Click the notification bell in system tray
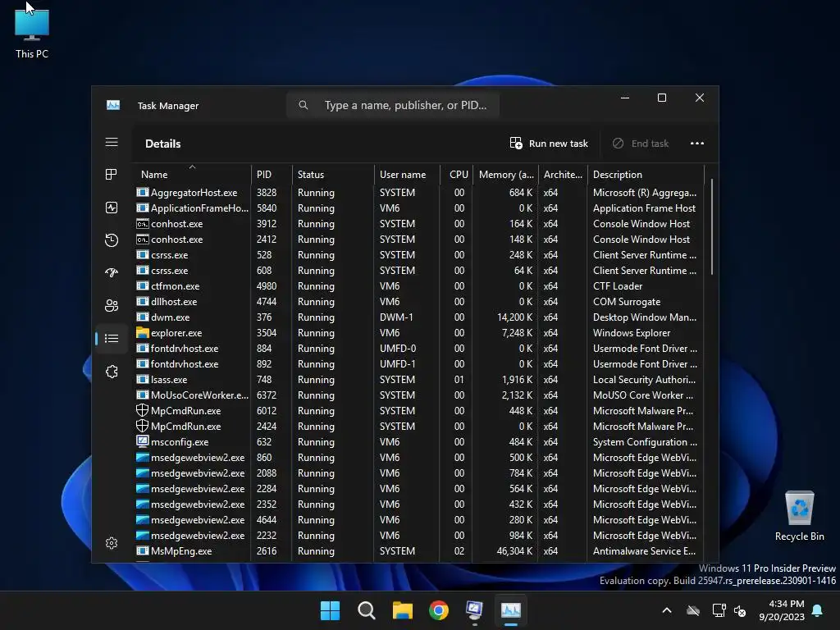Screen dimensions: 840x630 coord(818,610)
